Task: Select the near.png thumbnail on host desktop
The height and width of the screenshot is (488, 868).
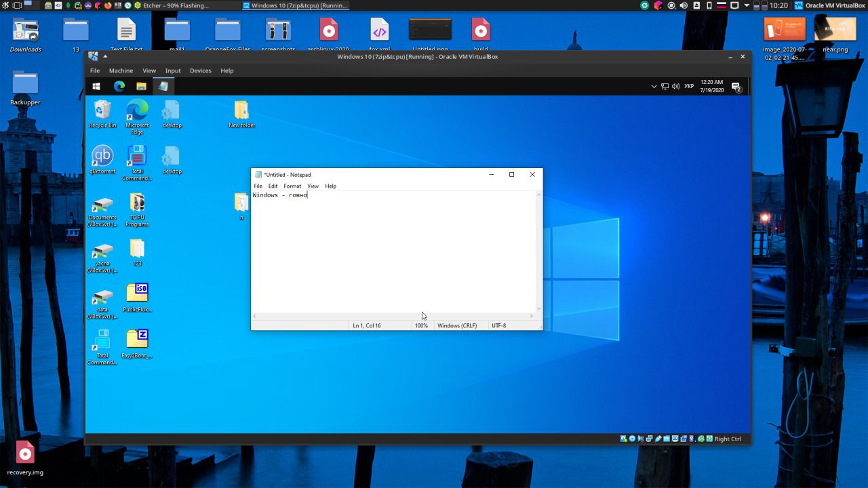Action: (835, 35)
